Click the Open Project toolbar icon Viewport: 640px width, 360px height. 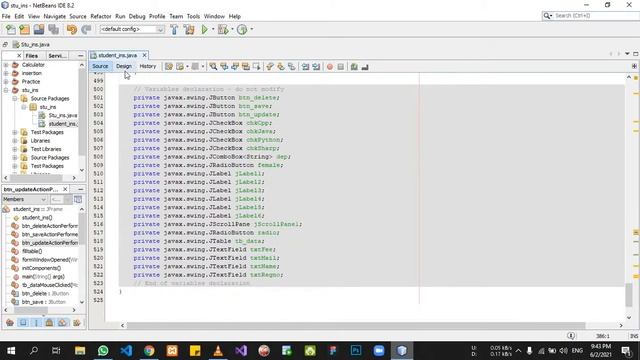39,29
